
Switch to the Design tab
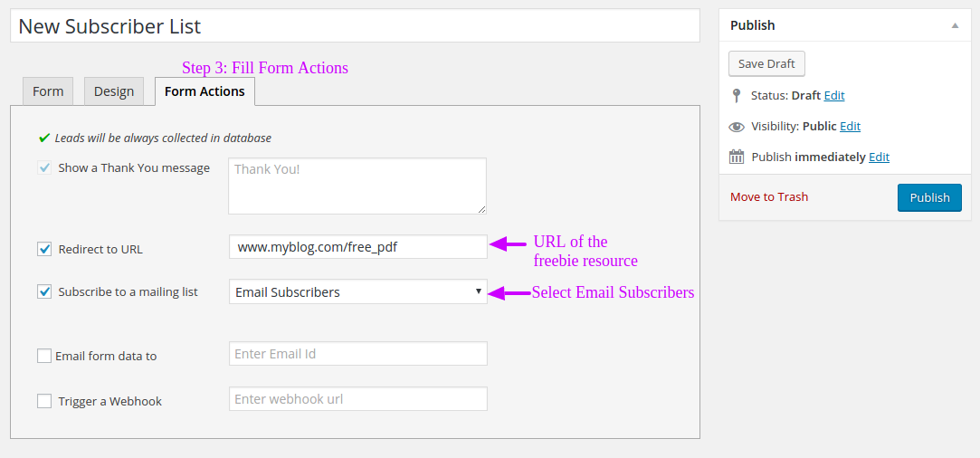(x=114, y=91)
